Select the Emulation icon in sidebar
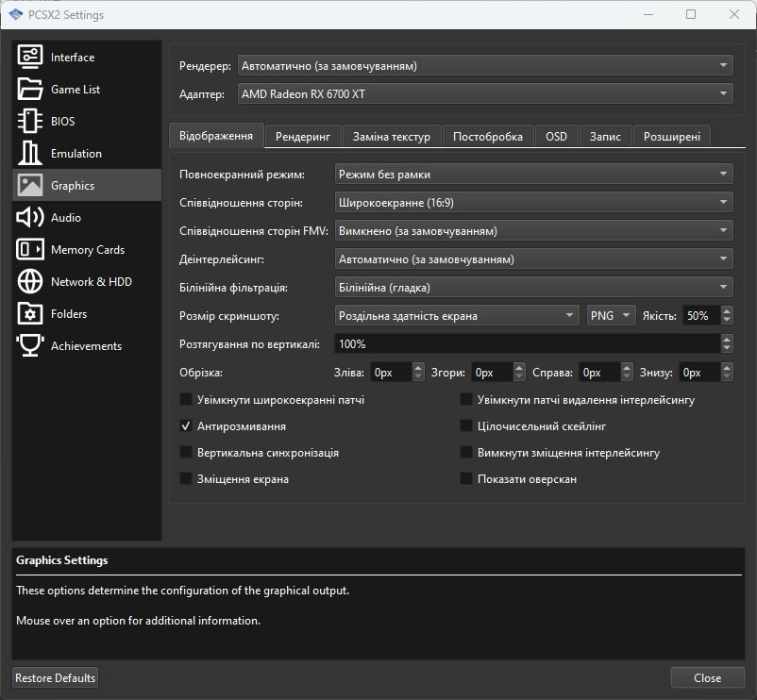This screenshot has height=700, width=757. click(x=30, y=153)
